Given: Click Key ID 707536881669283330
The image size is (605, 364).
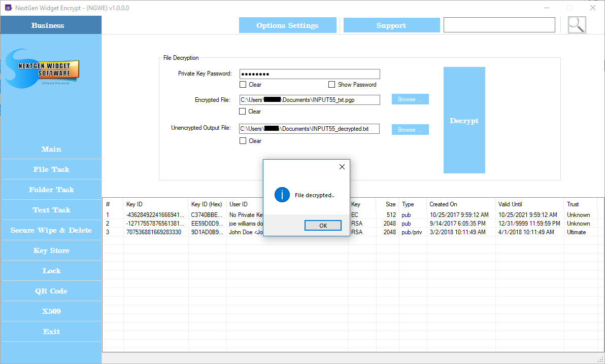Looking at the screenshot, I should (154, 232).
